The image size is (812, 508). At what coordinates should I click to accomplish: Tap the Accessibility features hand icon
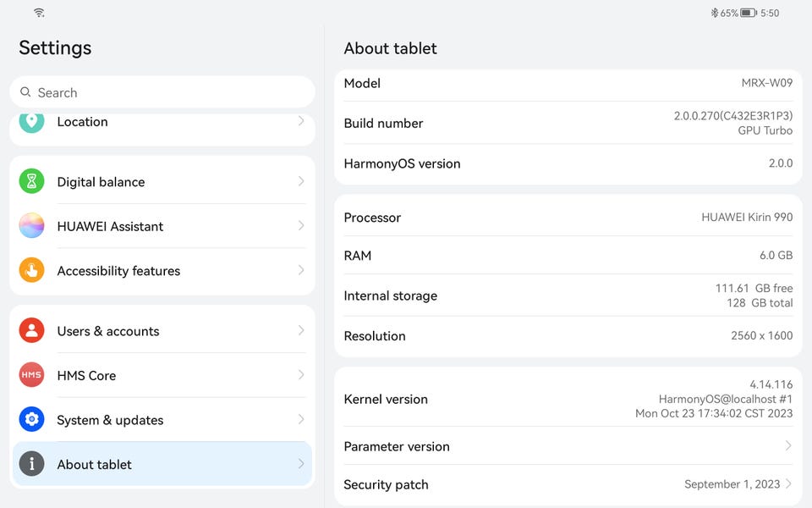click(31, 270)
